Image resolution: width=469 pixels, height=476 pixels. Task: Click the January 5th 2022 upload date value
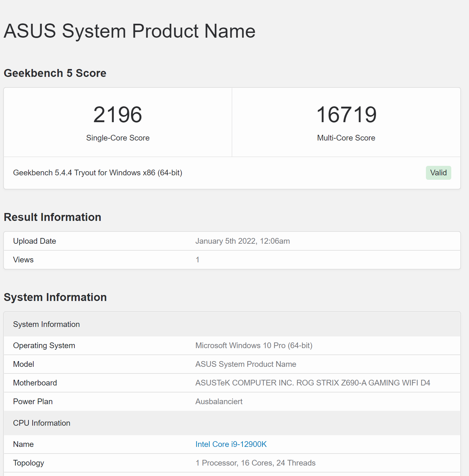tap(243, 241)
